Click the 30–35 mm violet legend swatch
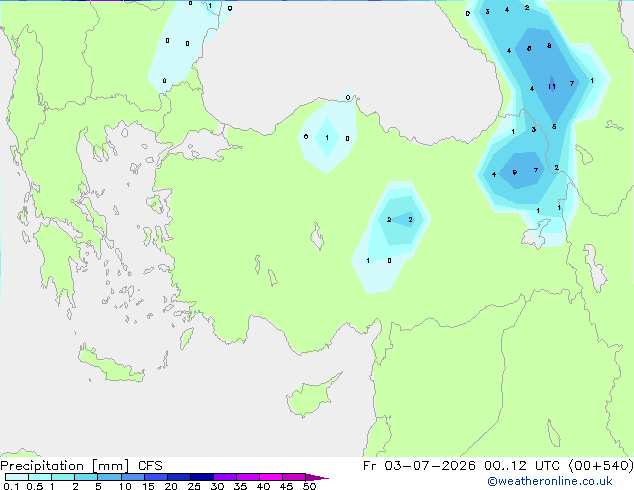This screenshot has width=634, height=490. 225,477
